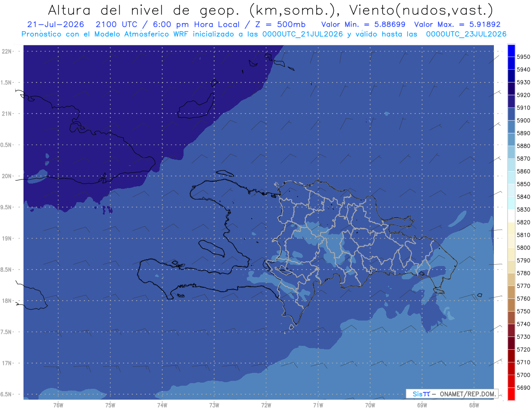The image size is (532, 411).
Task: Click the "17N" latitude label
Action: pyautogui.click(x=7, y=363)
